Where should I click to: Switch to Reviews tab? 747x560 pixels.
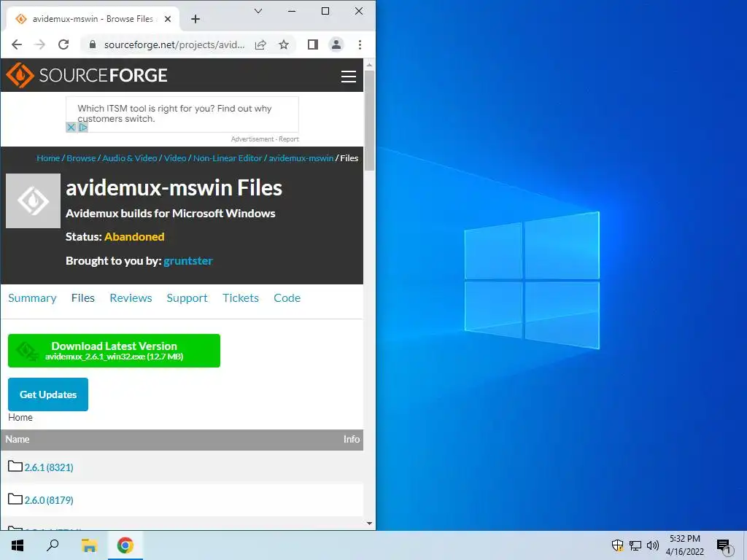131,298
